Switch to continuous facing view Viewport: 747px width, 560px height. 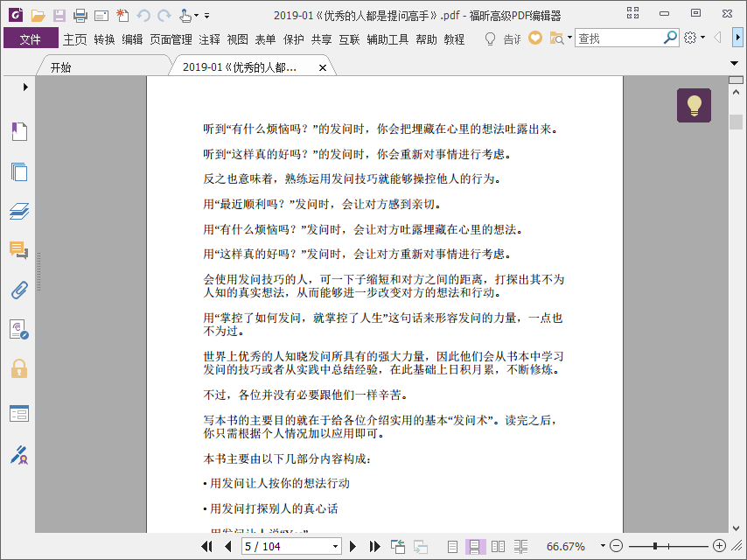[520, 547]
